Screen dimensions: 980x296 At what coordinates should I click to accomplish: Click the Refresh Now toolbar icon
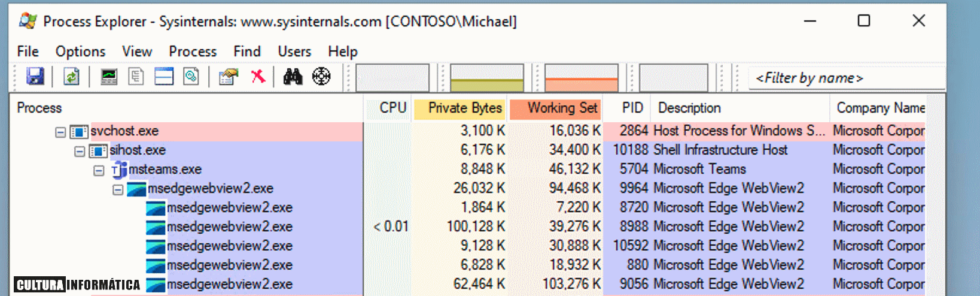[71, 77]
